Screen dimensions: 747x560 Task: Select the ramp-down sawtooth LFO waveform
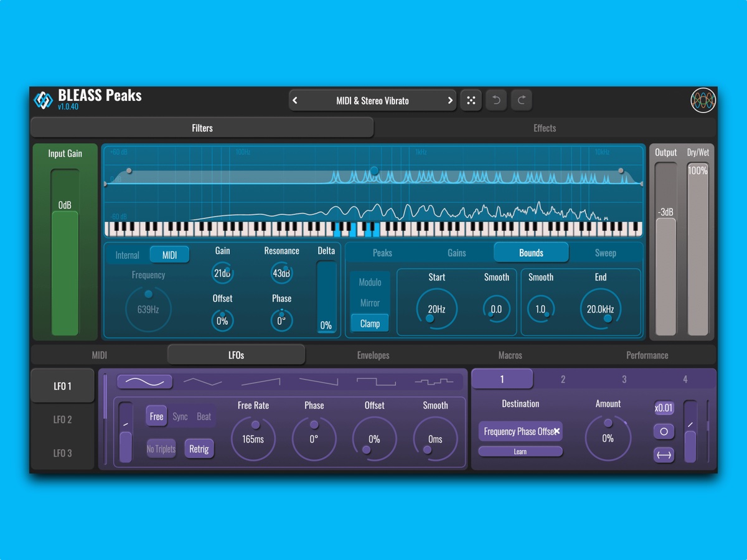[x=319, y=381]
